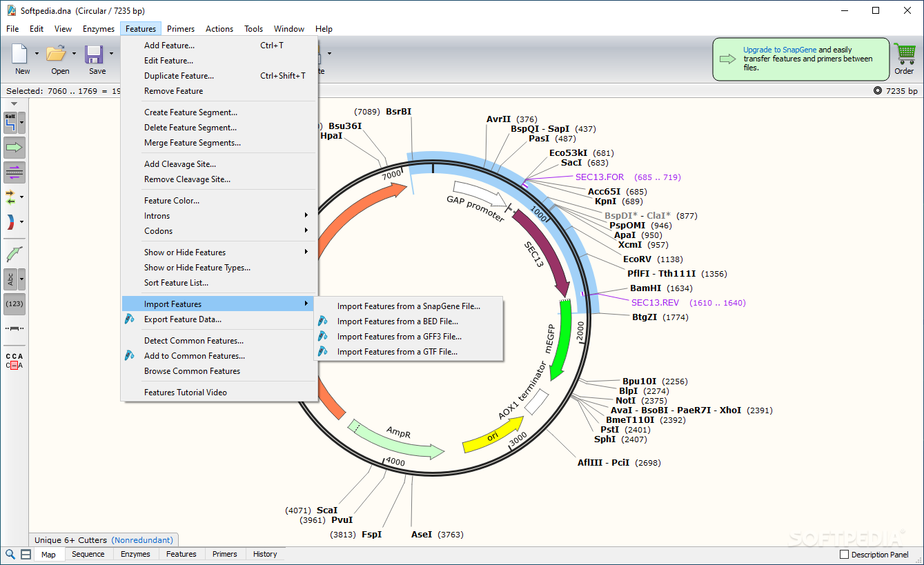
Task: Collapse the side toolbar with top triangle
Action: 14,104
